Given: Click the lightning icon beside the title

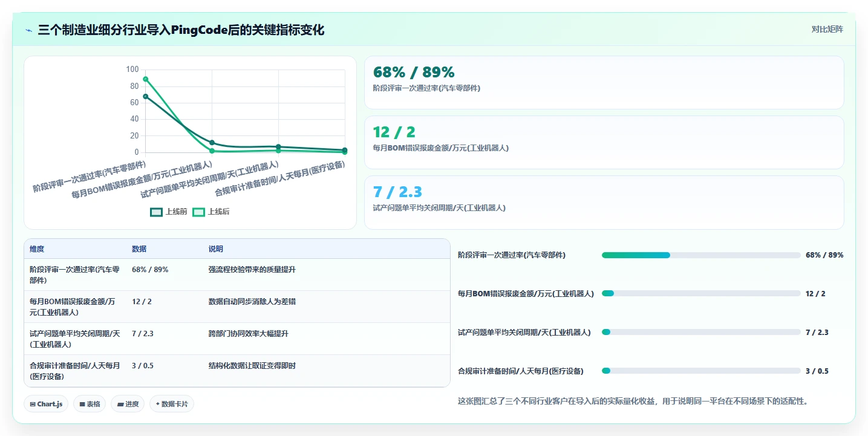Looking at the screenshot, I should pos(29,30).
